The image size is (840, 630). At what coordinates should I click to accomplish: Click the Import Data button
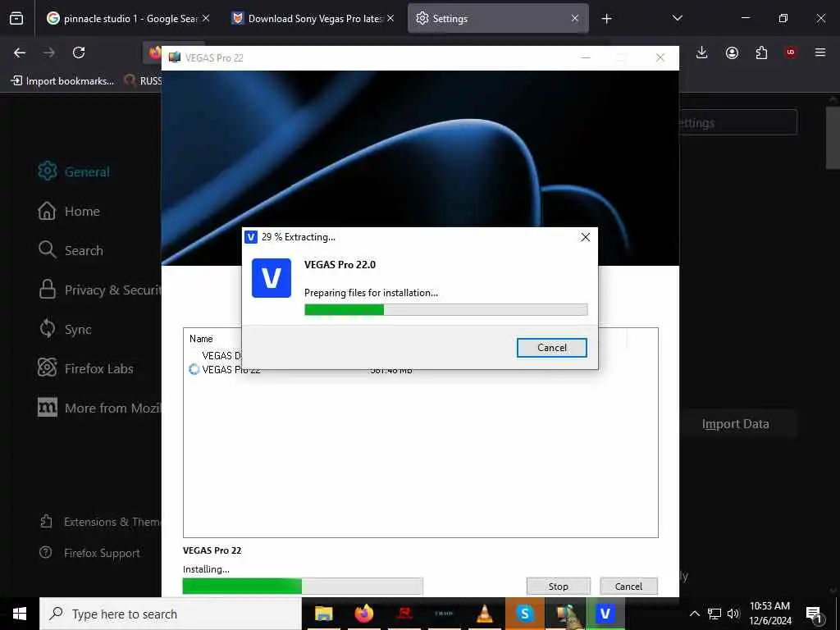(735, 424)
